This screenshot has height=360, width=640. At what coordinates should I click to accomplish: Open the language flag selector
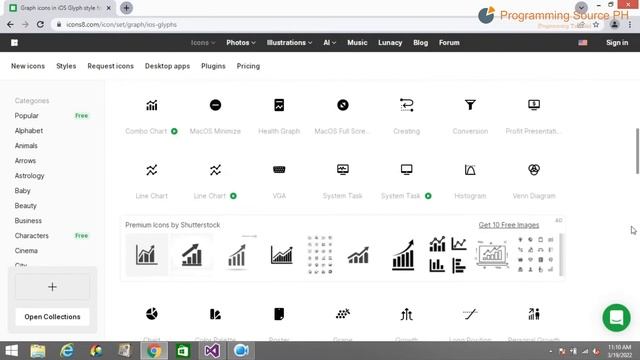click(583, 42)
